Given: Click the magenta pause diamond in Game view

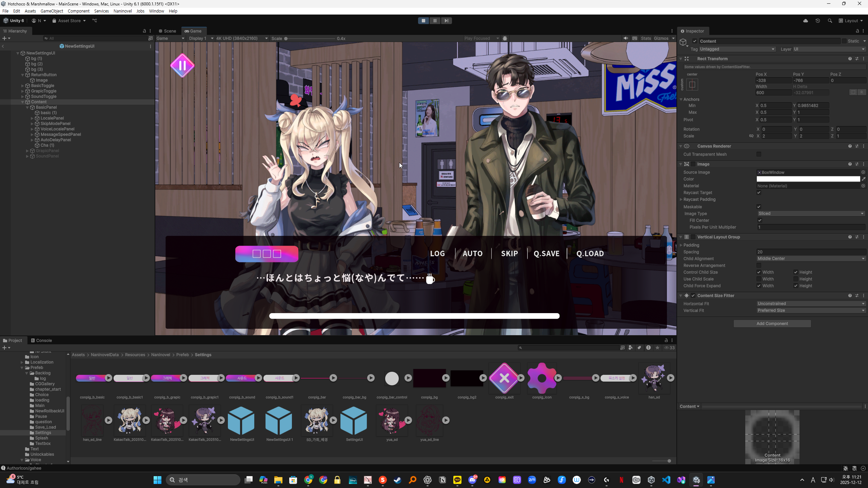Looking at the screenshot, I should coord(182,65).
